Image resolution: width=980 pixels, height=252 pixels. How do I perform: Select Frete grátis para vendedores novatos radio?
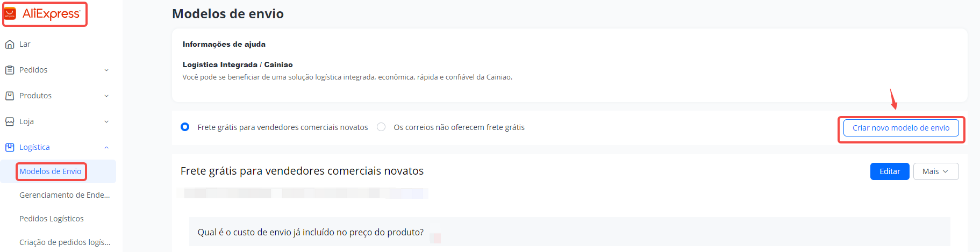tap(185, 127)
